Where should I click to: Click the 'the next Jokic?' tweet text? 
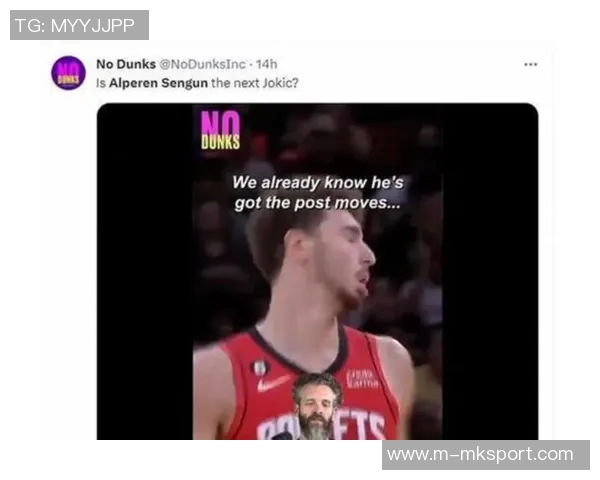[x=254, y=83]
